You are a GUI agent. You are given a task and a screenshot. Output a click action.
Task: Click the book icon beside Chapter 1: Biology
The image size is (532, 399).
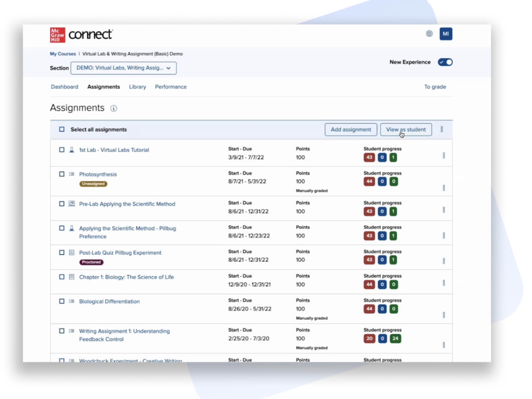72,277
